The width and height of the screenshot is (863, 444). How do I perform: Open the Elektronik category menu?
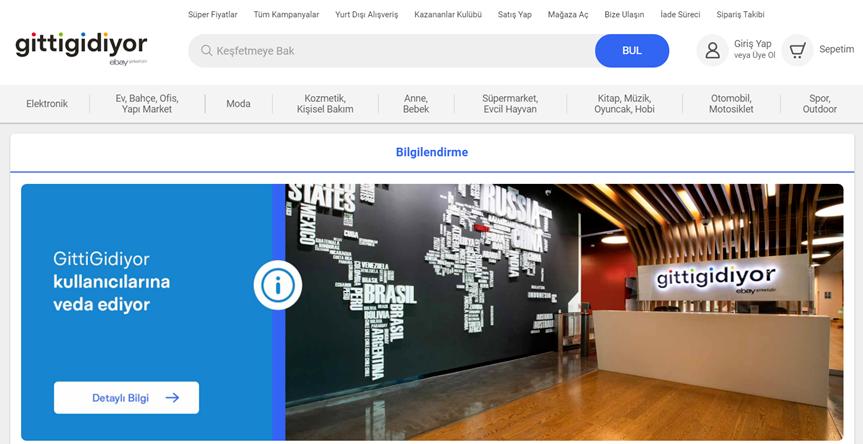(47, 103)
